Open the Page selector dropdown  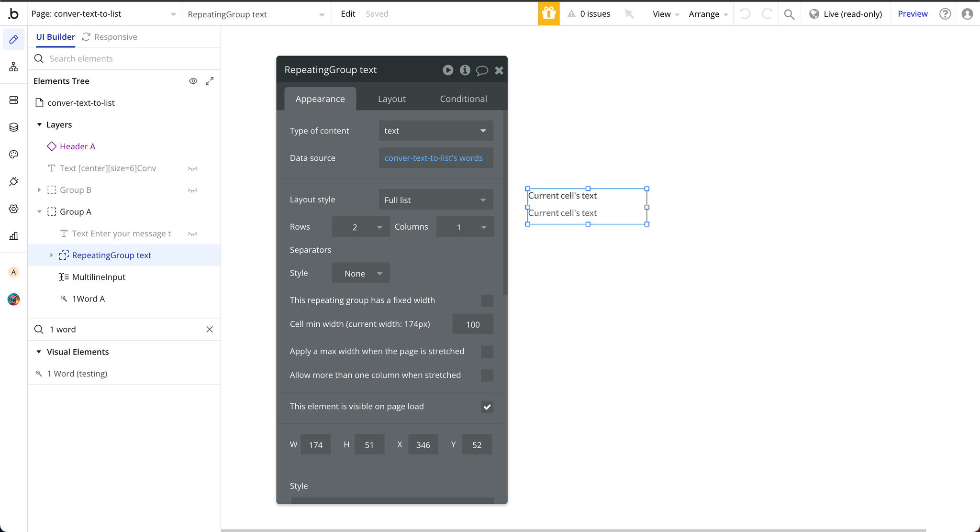tap(104, 14)
